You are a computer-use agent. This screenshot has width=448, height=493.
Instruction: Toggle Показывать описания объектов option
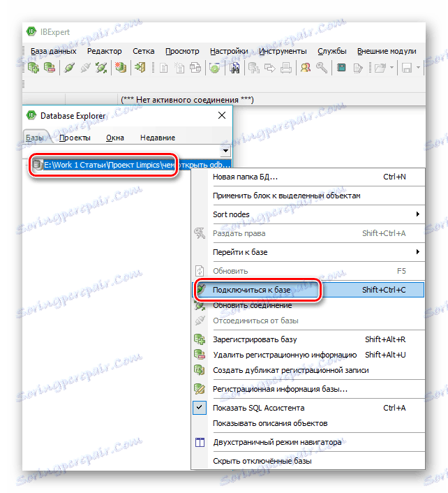pyautogui.click(x=308, y=423)
